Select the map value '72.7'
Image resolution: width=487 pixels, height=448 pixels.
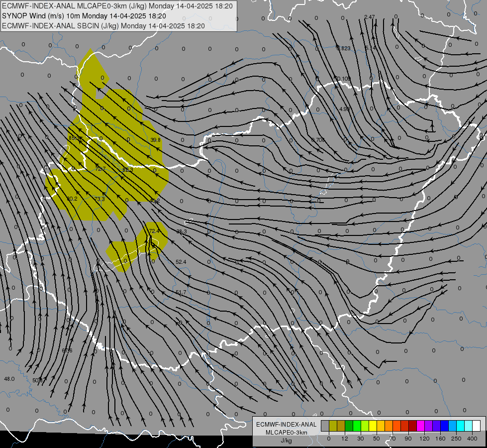[100, 169]
